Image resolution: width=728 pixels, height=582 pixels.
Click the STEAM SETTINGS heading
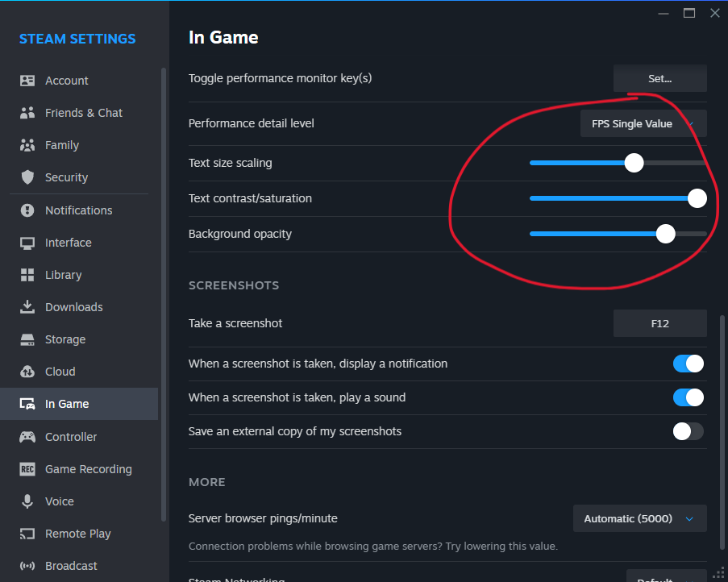pyautogui.click(x=77, y=39)
